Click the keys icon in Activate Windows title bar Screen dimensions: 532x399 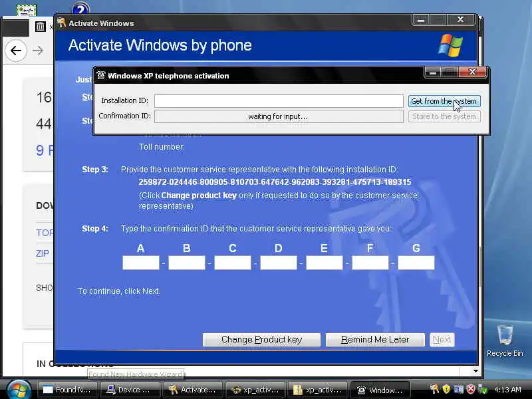[61, 23]
